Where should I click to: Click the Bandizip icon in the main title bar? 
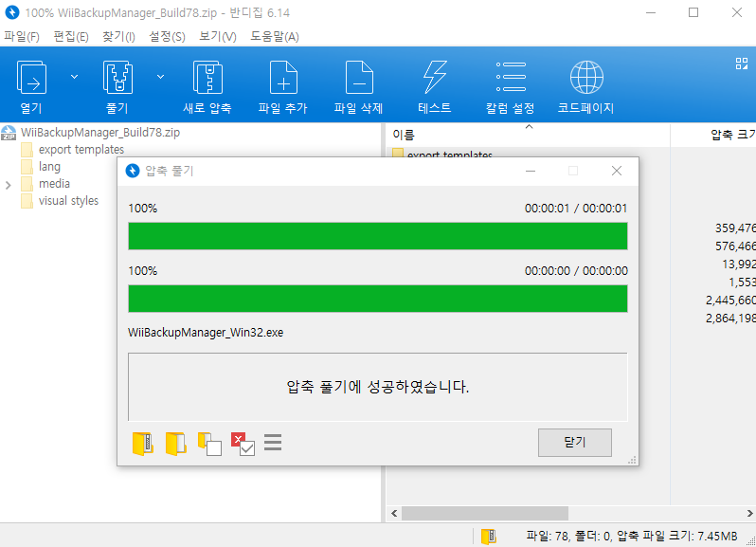(x=12, y=12)
